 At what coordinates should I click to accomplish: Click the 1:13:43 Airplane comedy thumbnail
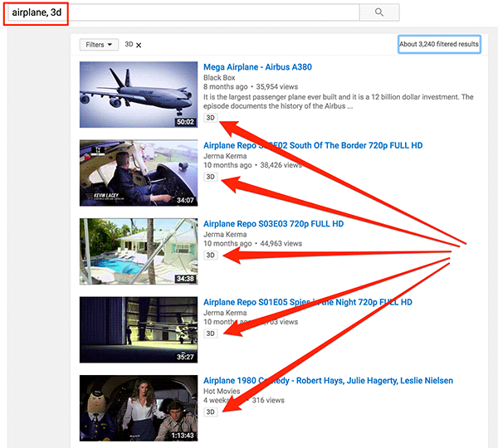(138, 408)
